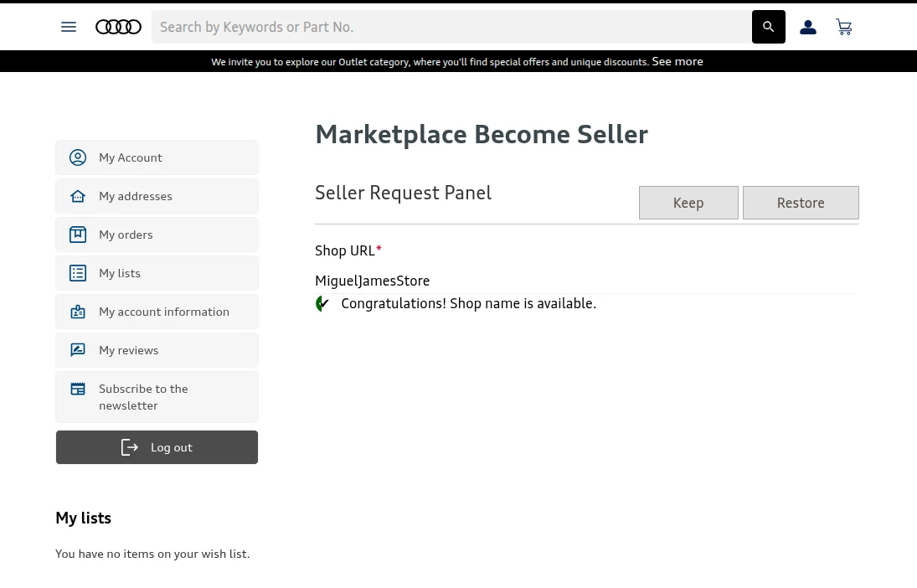Click the My reviews speech-bubble icon
917x588 pixels.
click(78, 350)
